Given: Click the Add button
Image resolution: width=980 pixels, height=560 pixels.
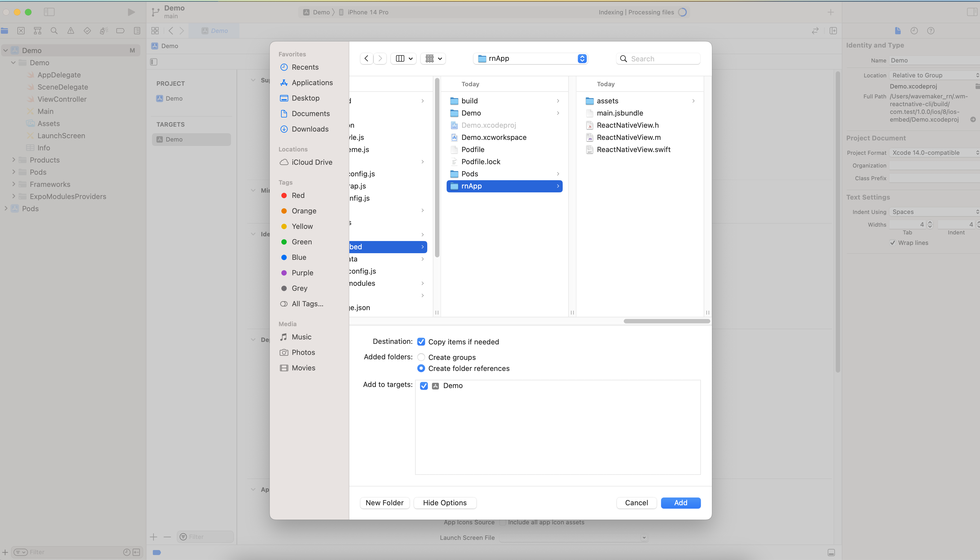Looking at the screenshot, I should tap(680, 503).
